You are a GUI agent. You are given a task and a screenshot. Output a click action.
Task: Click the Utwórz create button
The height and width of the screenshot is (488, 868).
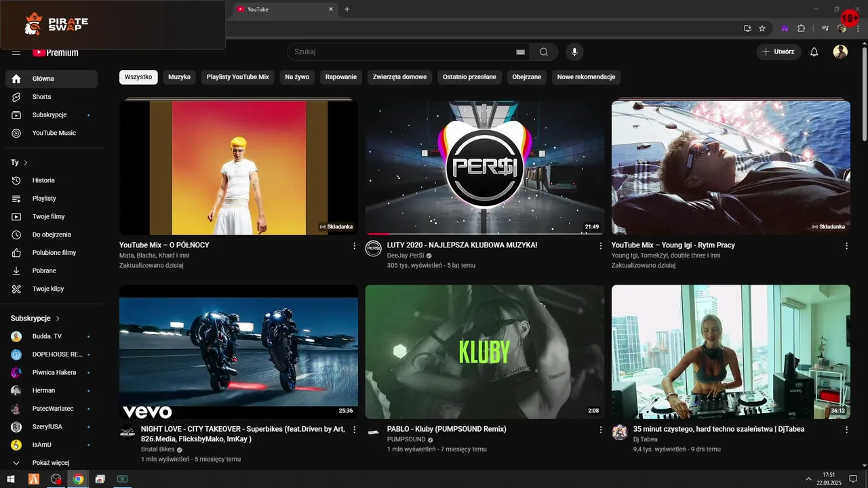tap(778, 52)
